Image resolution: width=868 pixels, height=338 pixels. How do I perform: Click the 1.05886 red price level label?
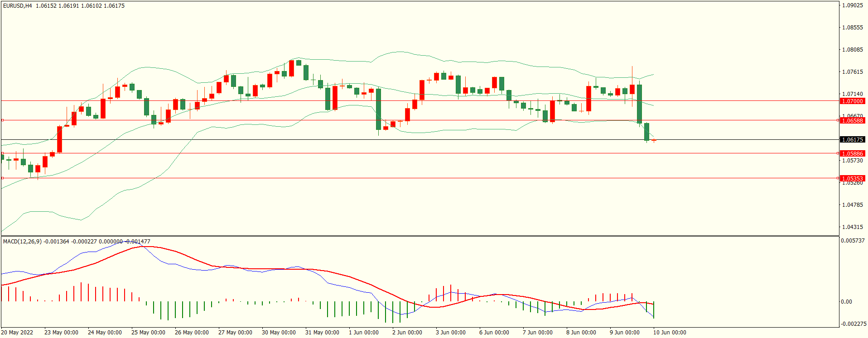852,154
